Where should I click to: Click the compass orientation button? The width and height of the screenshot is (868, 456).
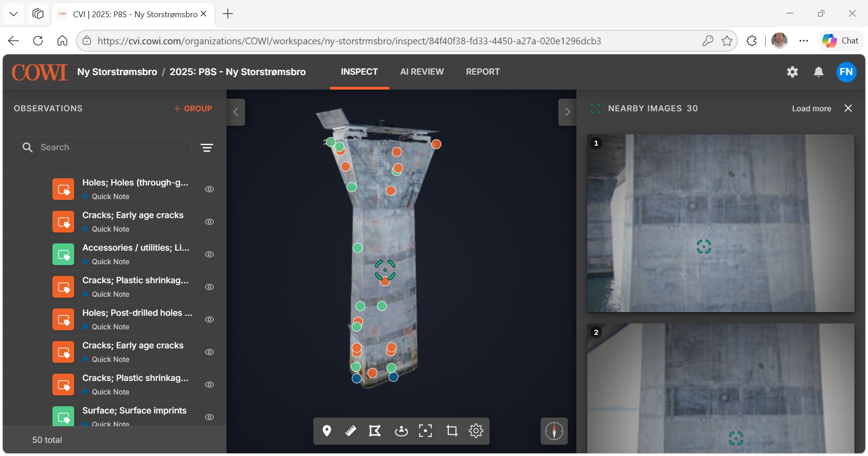(x=554, y=431)
